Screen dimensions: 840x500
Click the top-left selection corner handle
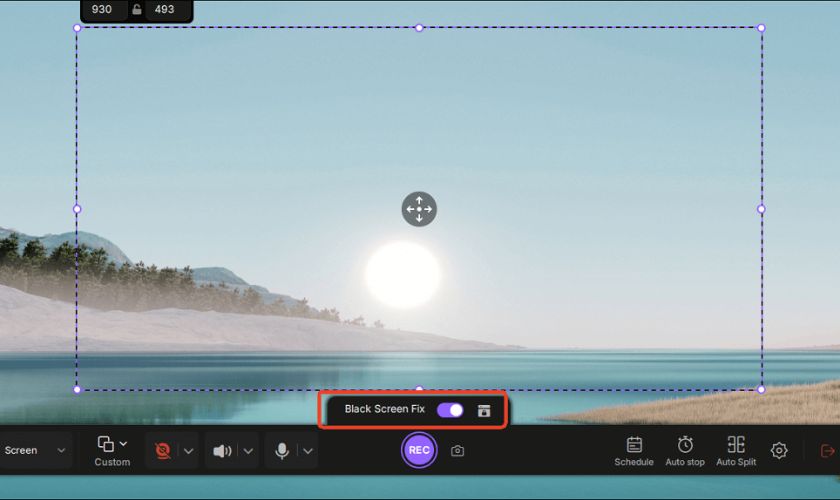77,28
